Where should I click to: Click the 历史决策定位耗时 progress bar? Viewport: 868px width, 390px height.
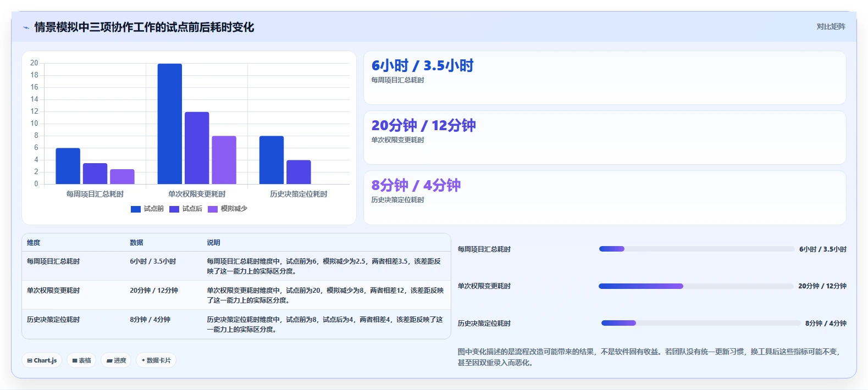click(x=701, y=323)
